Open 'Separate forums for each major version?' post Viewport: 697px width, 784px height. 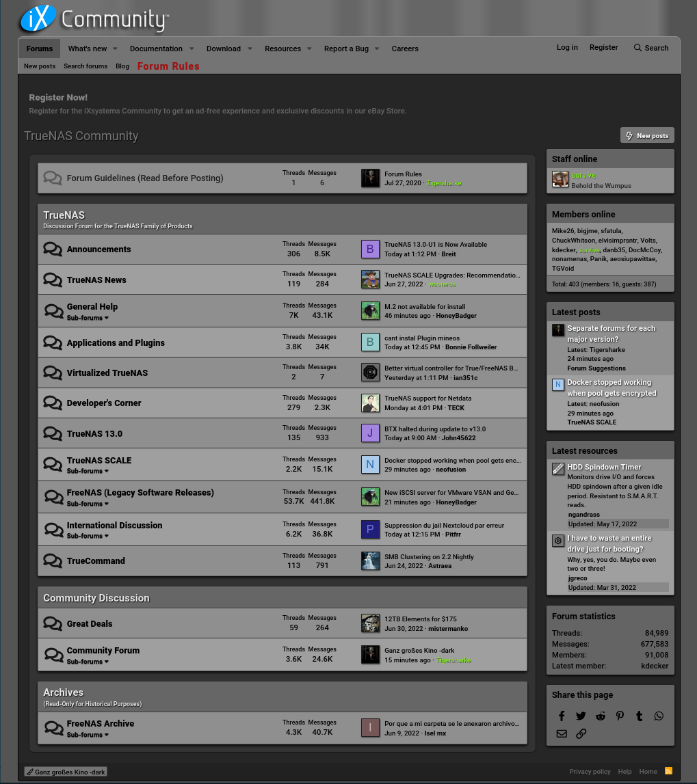[611, 334]
